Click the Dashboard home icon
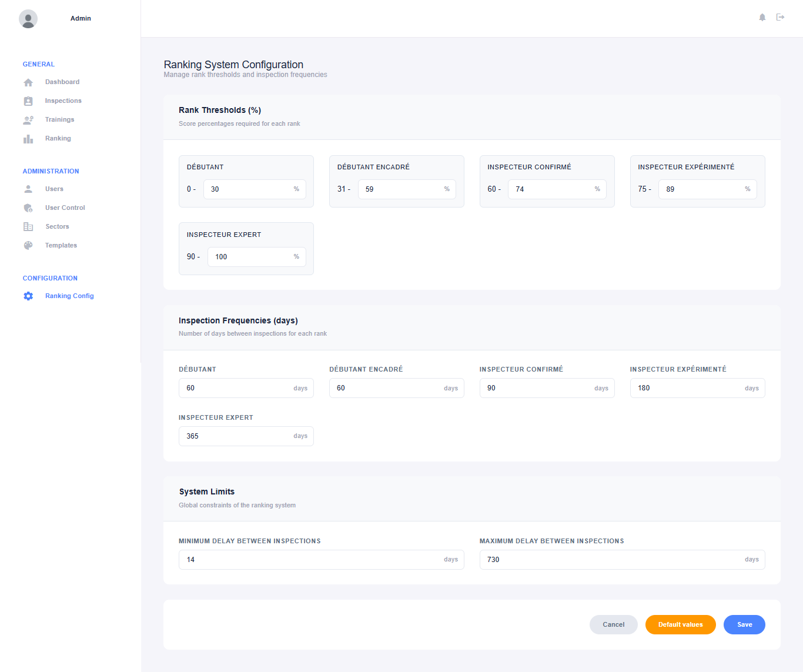 click(x=28, y=82)
